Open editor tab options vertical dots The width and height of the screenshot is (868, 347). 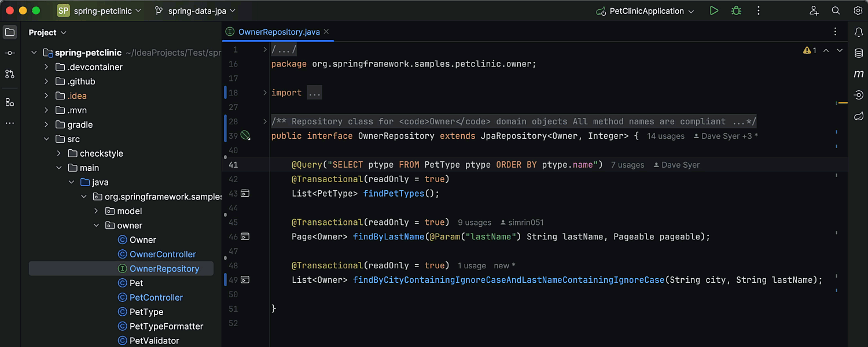pos(835,32)
